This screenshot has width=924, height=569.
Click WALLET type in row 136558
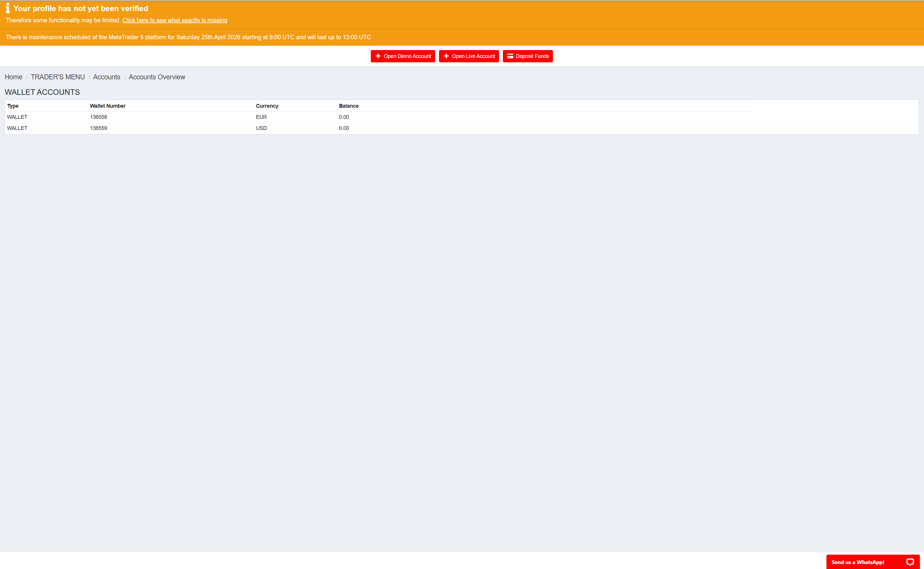[x=17, y=117]
